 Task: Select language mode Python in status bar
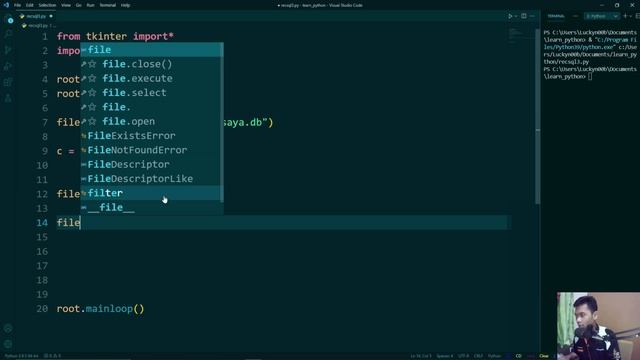coord(494,356)
